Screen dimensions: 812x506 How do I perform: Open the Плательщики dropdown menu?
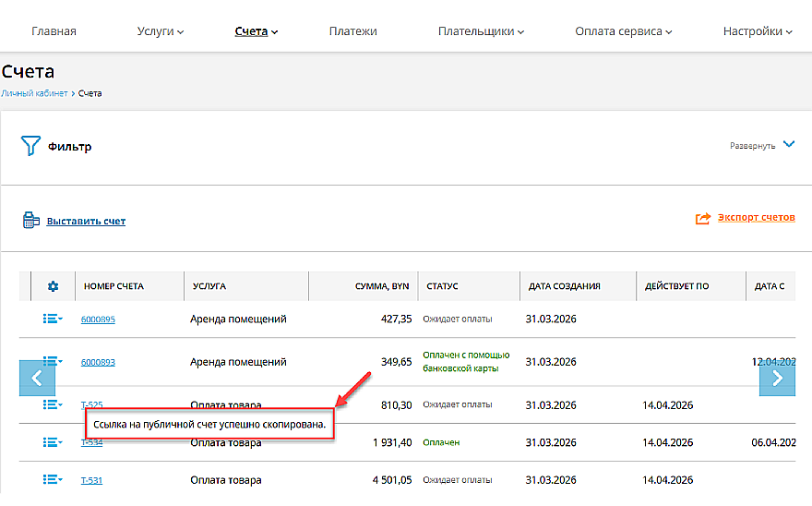(481, 31)
